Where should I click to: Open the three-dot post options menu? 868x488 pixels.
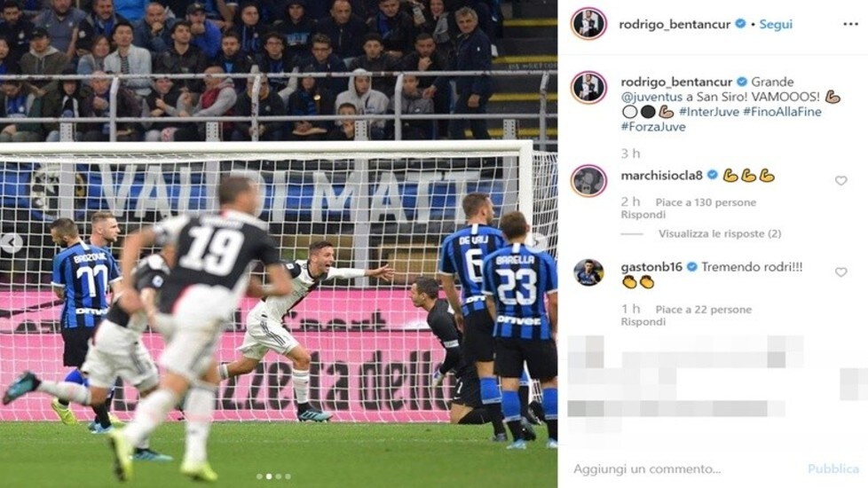point(850,24)
